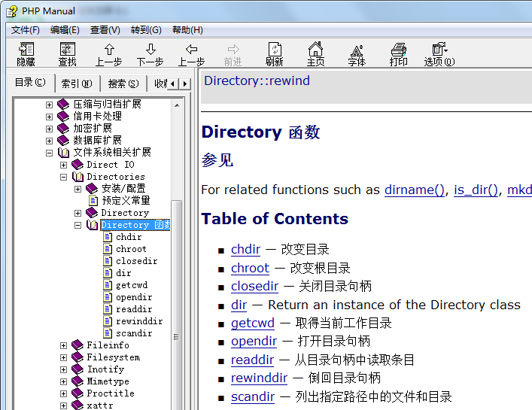Click the book icon beside 压缩与归档扩展
Image resolution: width=532 pixels, height=410 pixels.
coord(63,104)
